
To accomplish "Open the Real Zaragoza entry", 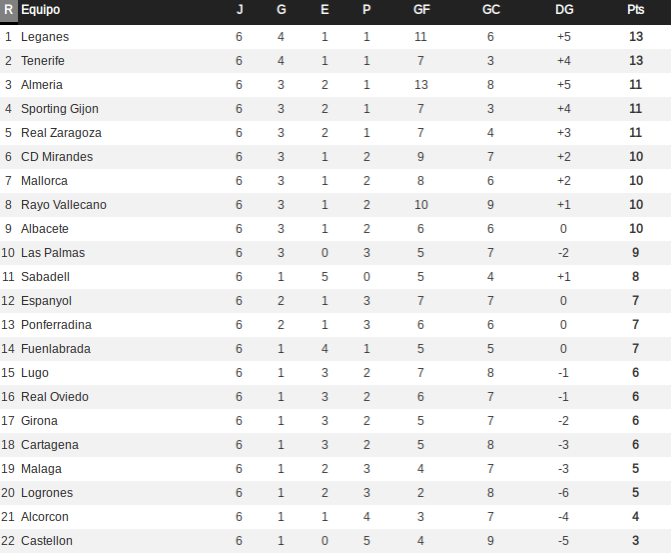I will coord(61,133).
